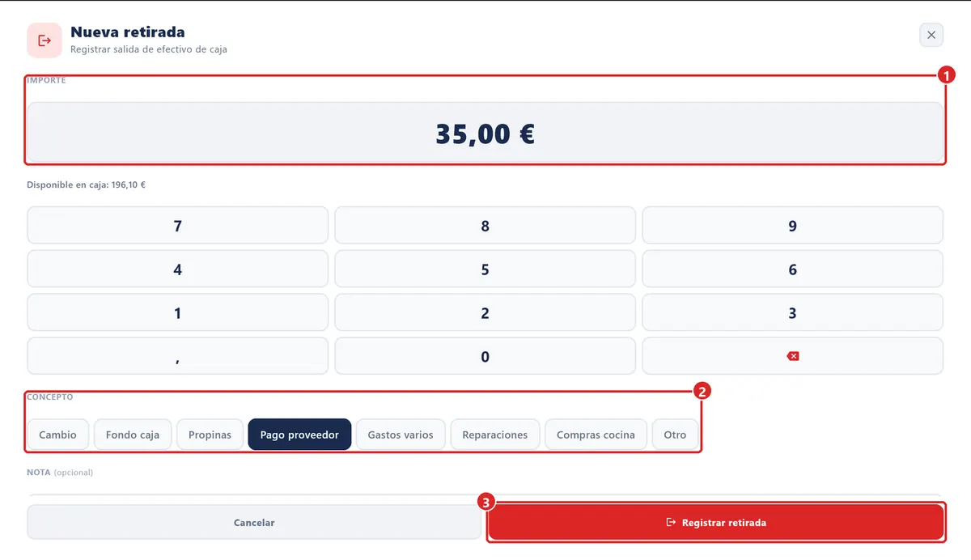Click the 'NOTA (opcional)' label

click(x=60, y=472)
